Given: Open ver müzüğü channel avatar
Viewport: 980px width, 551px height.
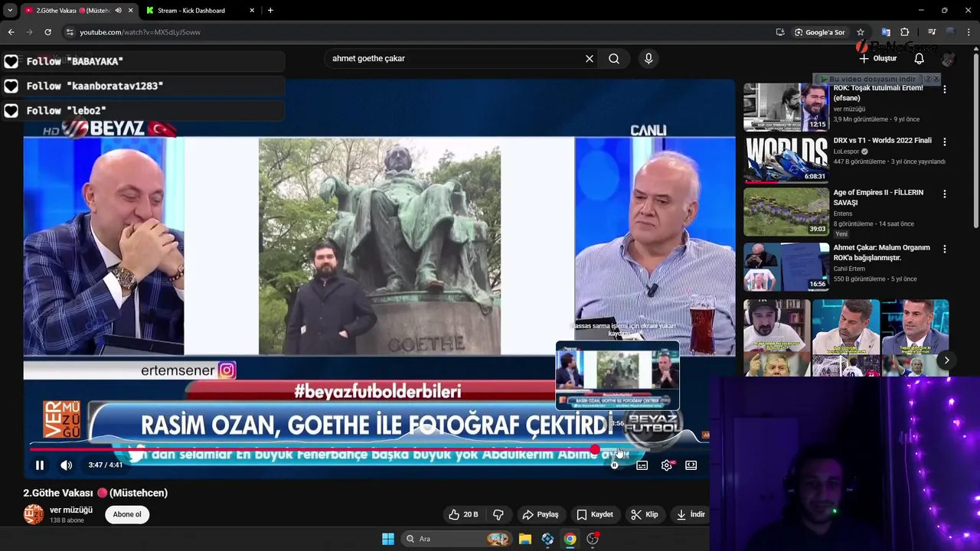Looking at the screenshot, I should pos(34,514).
